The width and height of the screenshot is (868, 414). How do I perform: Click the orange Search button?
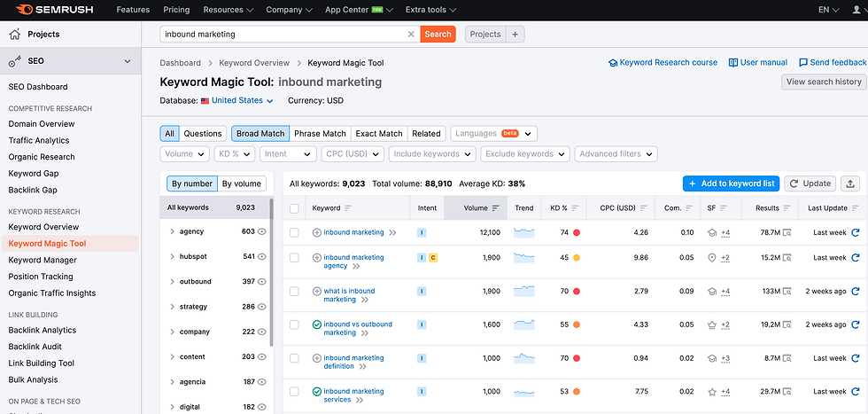point(438,34)
